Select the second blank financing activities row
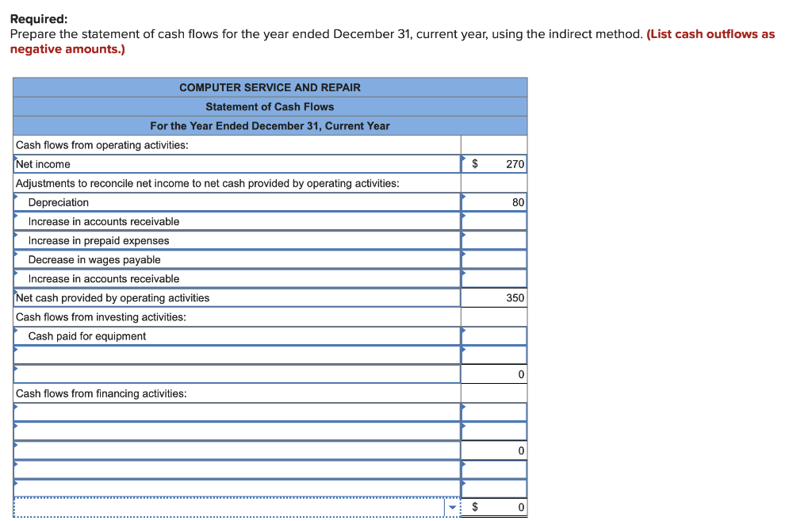The height and width of the screenshot is (521, 812). pyautogui.click(x=236, y=431)
